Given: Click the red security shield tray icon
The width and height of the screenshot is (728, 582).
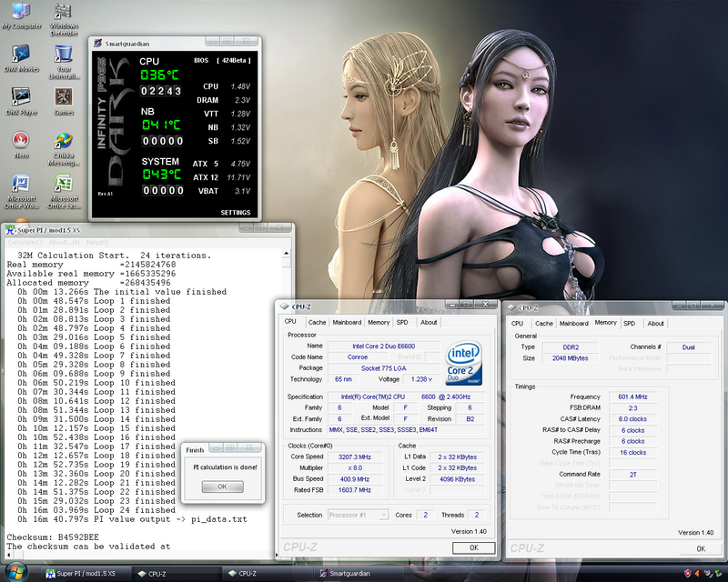Looking at the screenshot, I should [688, 574].
